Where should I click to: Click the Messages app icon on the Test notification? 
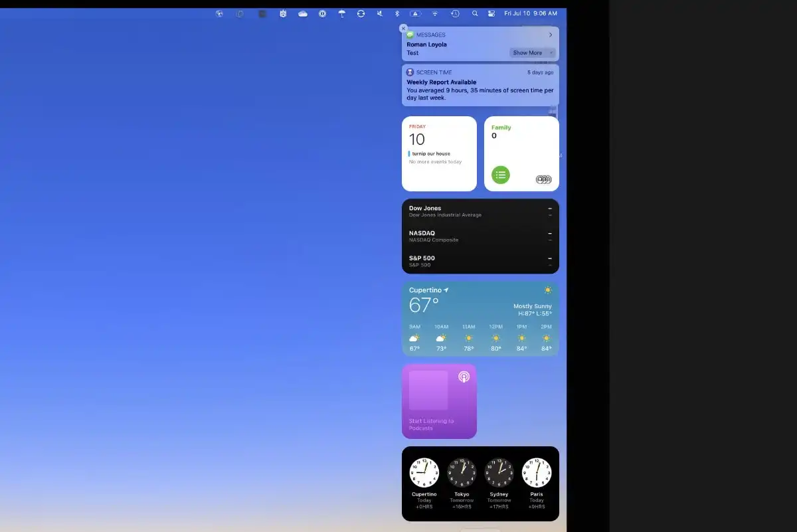click(x=410, y=35)
